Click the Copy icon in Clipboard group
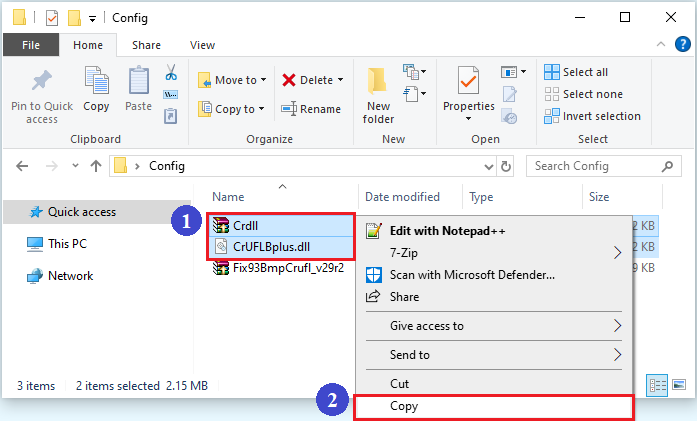The image size is (697, 421). tap(97, 82)
